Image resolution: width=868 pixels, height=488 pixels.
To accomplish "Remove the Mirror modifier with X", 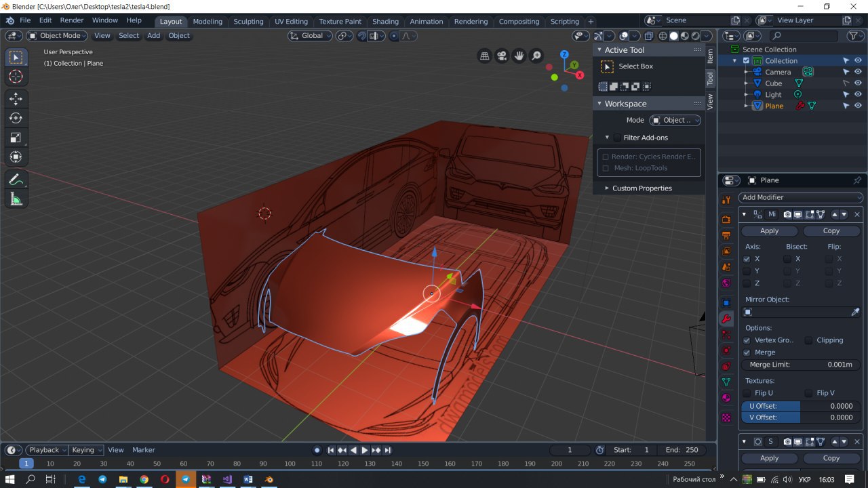I will [857, 214].
